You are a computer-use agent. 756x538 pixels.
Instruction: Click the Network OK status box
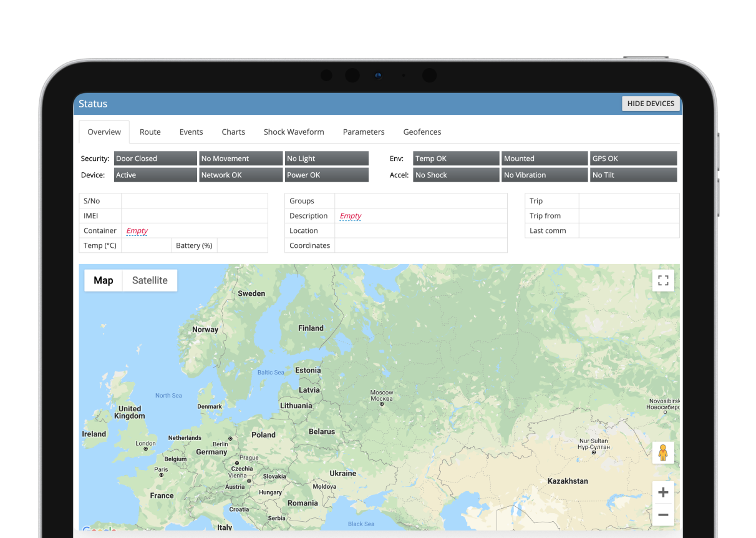241,175
